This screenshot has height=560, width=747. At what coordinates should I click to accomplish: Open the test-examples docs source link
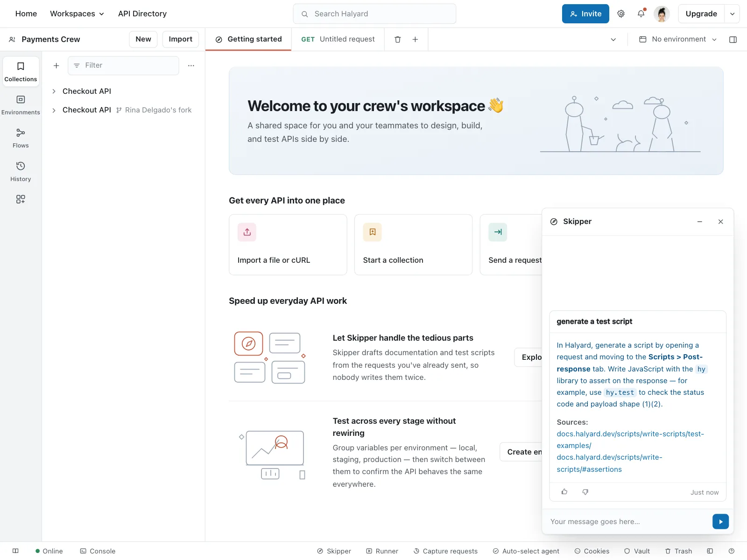click(630, 440)
